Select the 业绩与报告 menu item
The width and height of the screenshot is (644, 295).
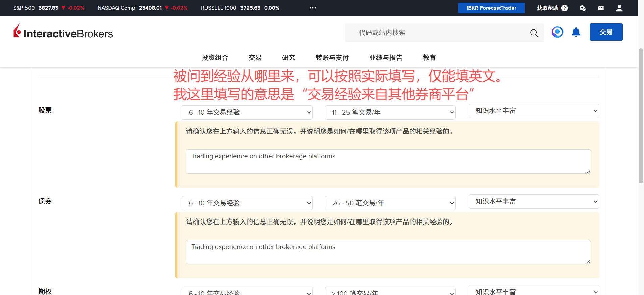click(x=386, y=58)
